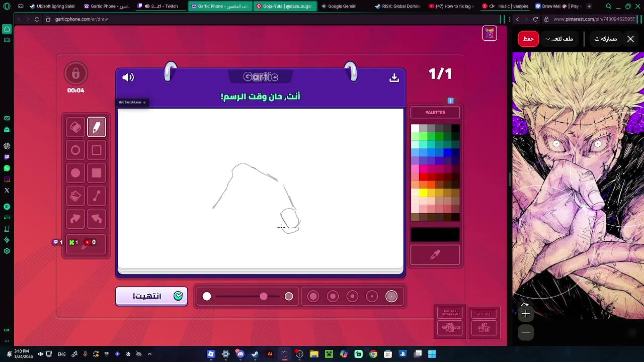Screen dimensions: 644x362
Task: Expand the Pinterest board dropdown ملف لتعب
Action: (x=559, y=39)
